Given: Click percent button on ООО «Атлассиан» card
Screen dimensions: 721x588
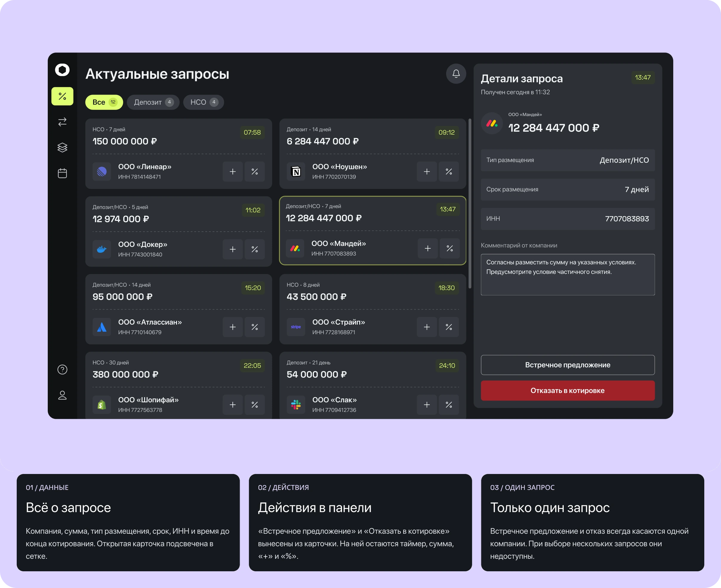Looking at the screenshot, I should click(255, 327).
